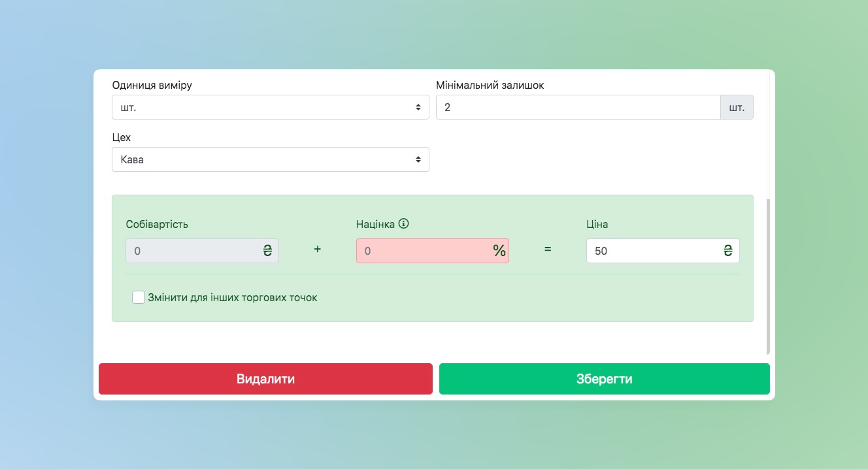Click the шт. unit suffix after minimum stock

737,107
